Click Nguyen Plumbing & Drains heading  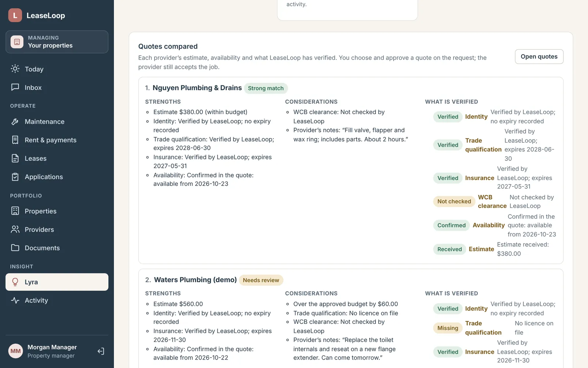coord(197,88)
